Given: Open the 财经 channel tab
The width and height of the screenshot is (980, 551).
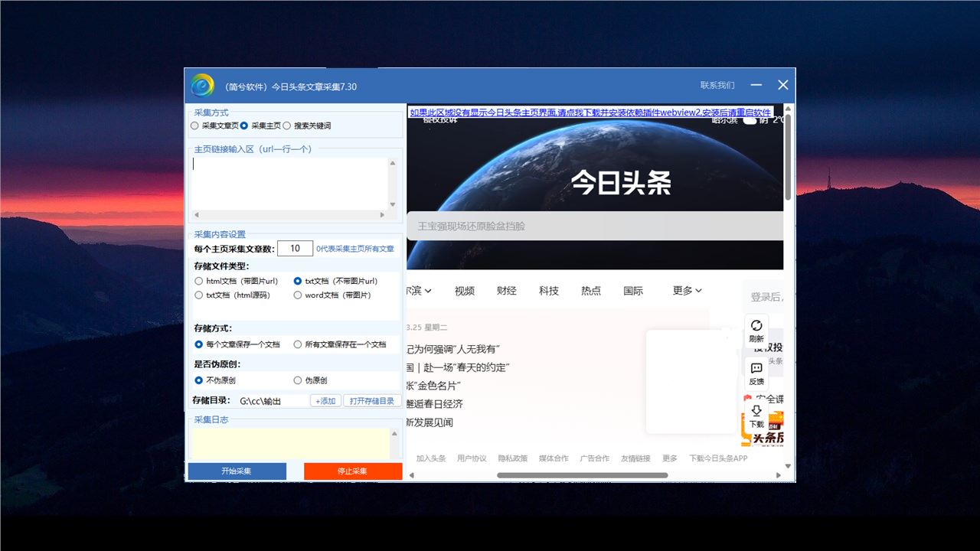Looking at the screenshot, I should coord(506,291).
